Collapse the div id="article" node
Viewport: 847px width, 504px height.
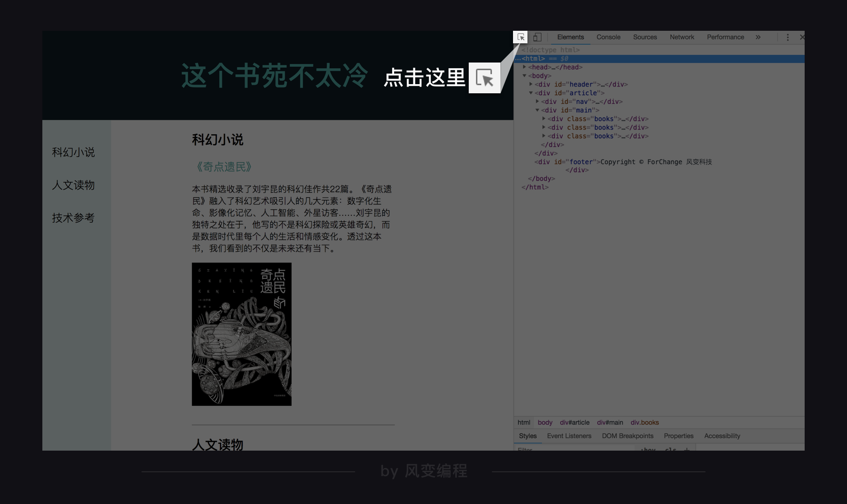531,93
